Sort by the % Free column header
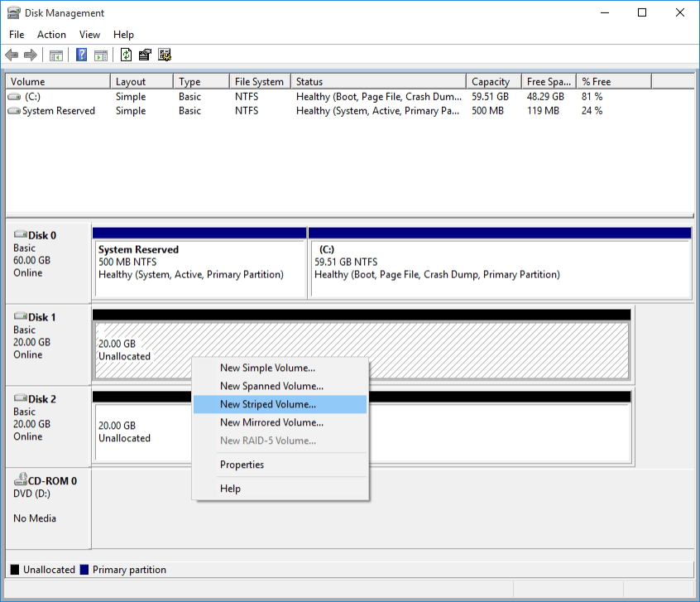 pyautogui.click(x=614, y=82)
